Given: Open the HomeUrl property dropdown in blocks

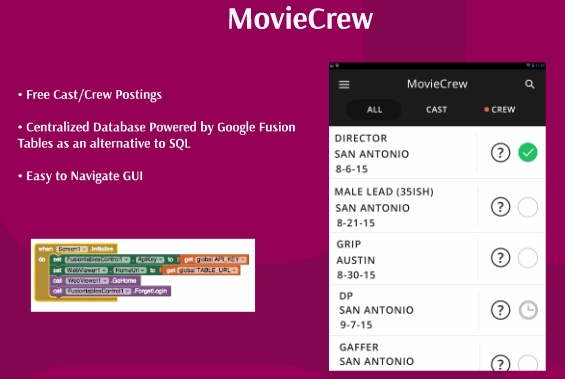Looking at the screenshot, I should [x=130, y=270].
